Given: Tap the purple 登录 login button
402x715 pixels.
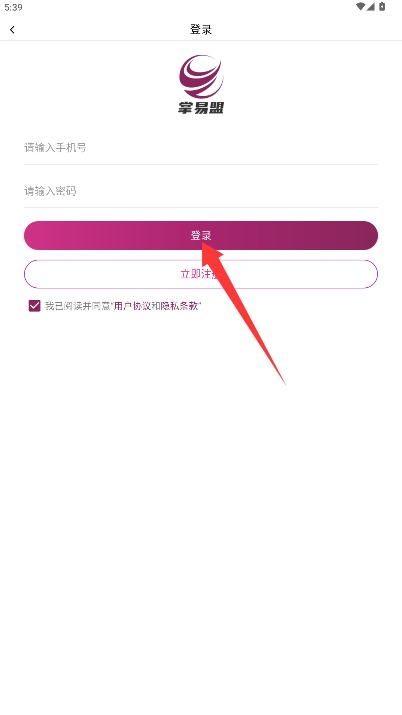Looking at the screenshot, I should coord(201,236).
